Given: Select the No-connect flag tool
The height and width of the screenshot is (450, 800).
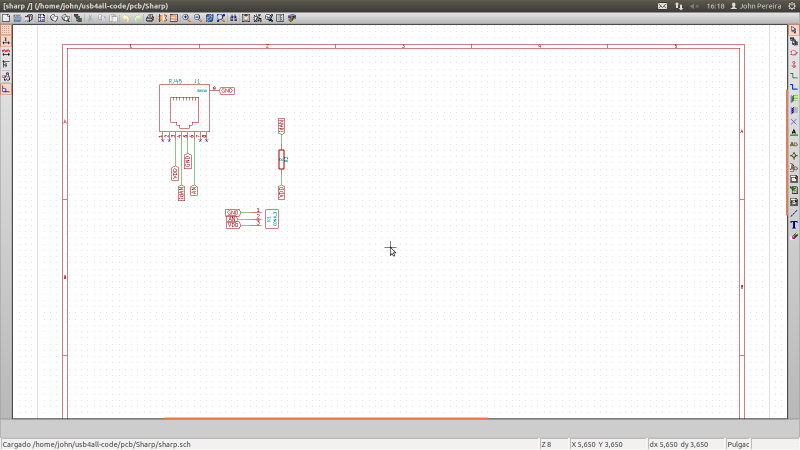Looking at the screenshot, I should click(x=794, y=121).
